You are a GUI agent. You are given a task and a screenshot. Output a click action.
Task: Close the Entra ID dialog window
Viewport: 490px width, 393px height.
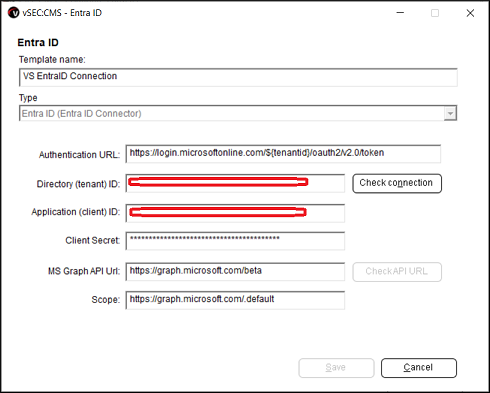[x=470, y=13]
